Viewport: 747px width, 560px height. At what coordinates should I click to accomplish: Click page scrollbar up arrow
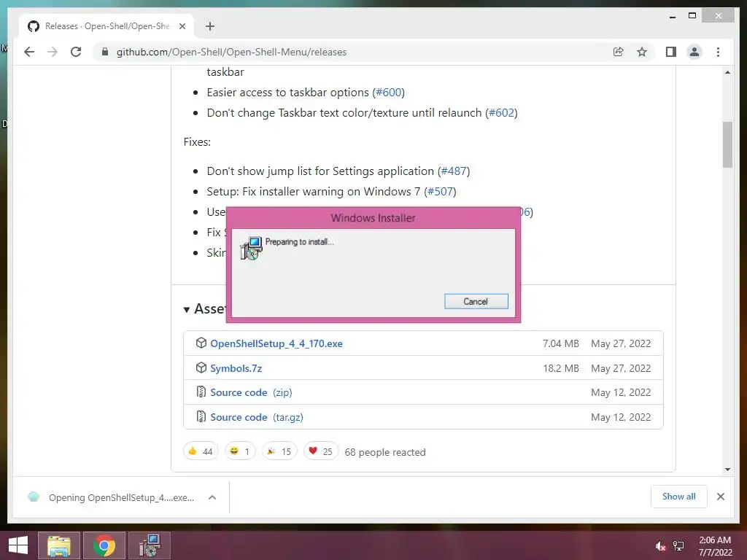point(727,72)
